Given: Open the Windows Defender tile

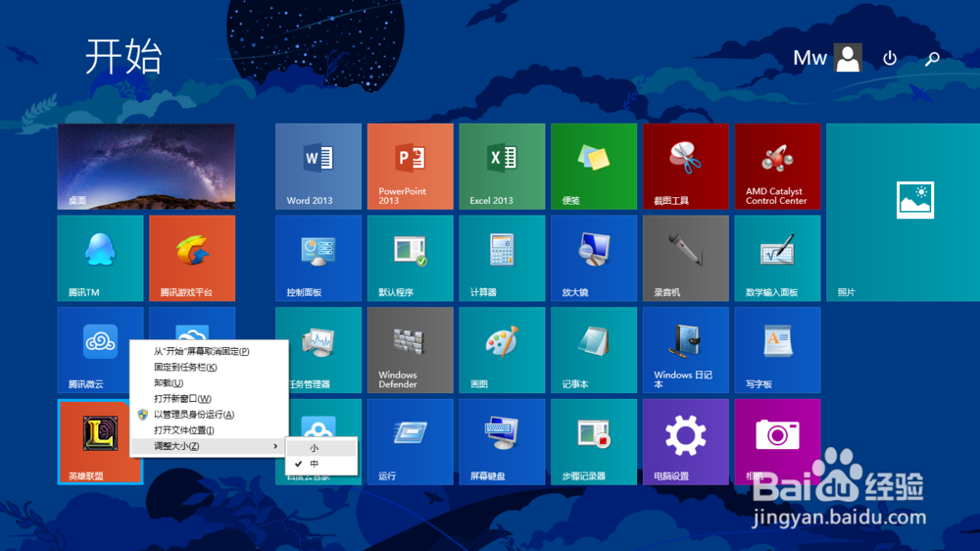Looking at the screenshot, I should (x=410, y=350).
